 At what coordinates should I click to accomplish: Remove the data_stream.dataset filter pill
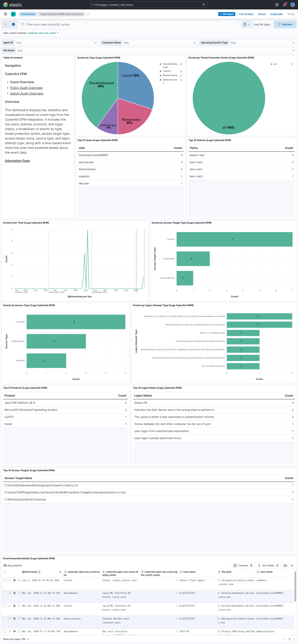click(58, 33)
